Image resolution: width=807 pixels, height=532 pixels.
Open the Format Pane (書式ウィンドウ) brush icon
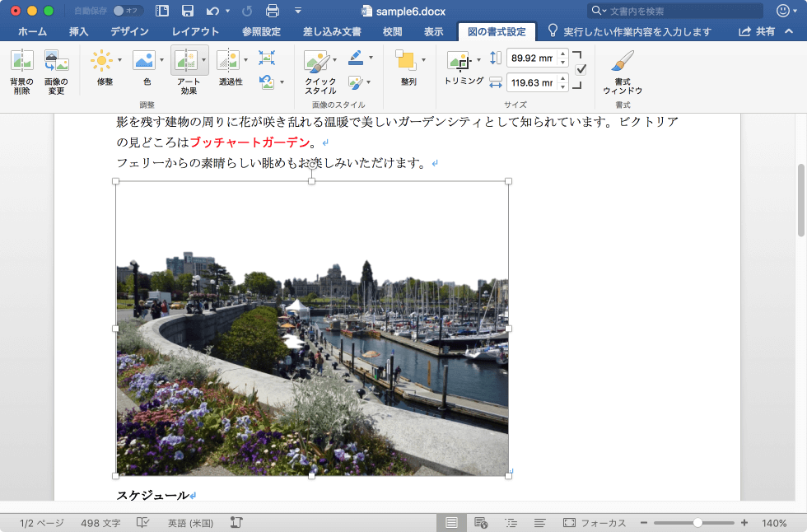coord(623,63)
